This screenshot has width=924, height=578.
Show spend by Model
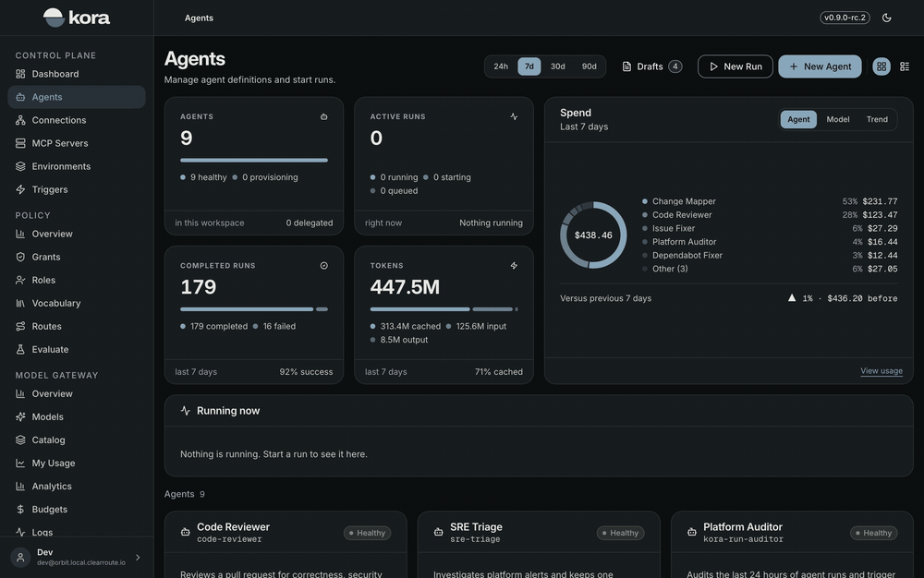click(837, 119)
